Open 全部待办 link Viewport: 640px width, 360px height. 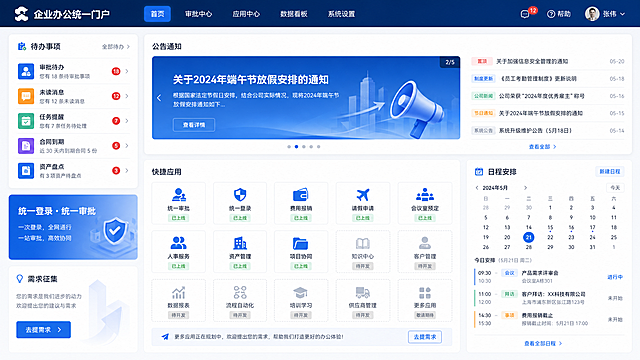coord(116,47)
